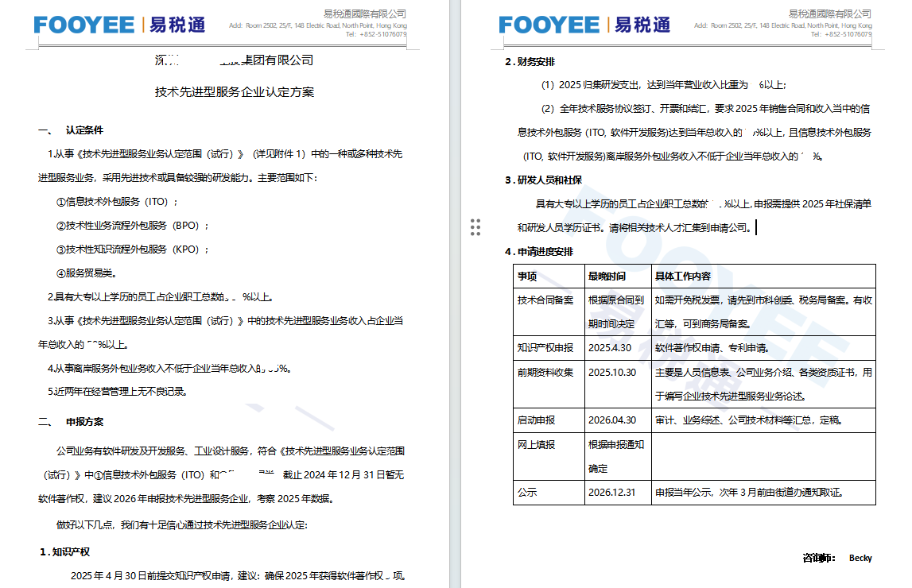Select the heading 二、申报方案
Viewport: 912px width, 588px height.
[x=71, y=422]
